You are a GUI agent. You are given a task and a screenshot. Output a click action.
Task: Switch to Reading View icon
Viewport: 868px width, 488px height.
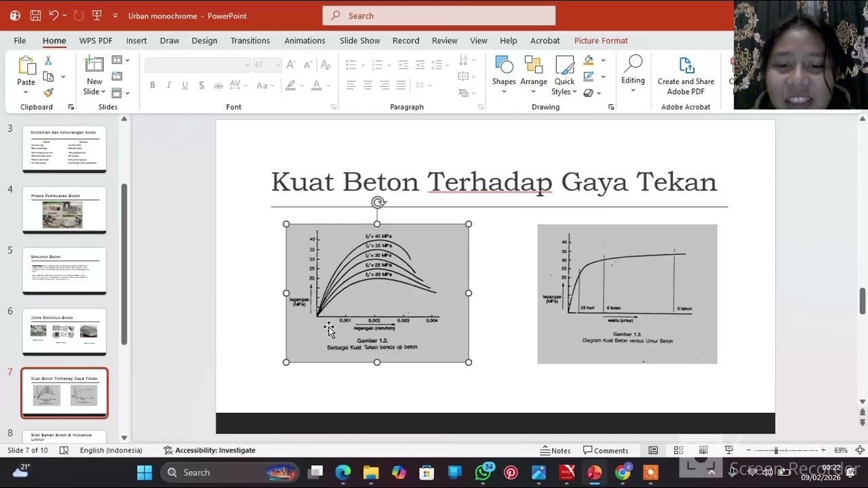[703, 450]
